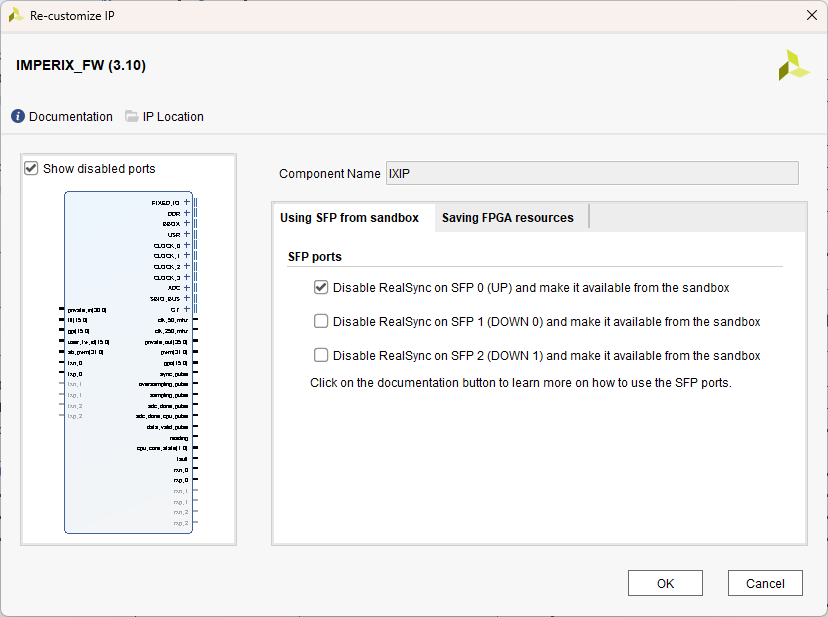Select the oversampling_pulse port label
The height and width of the screenshot is (617, 828).
[x=163, y=385]
